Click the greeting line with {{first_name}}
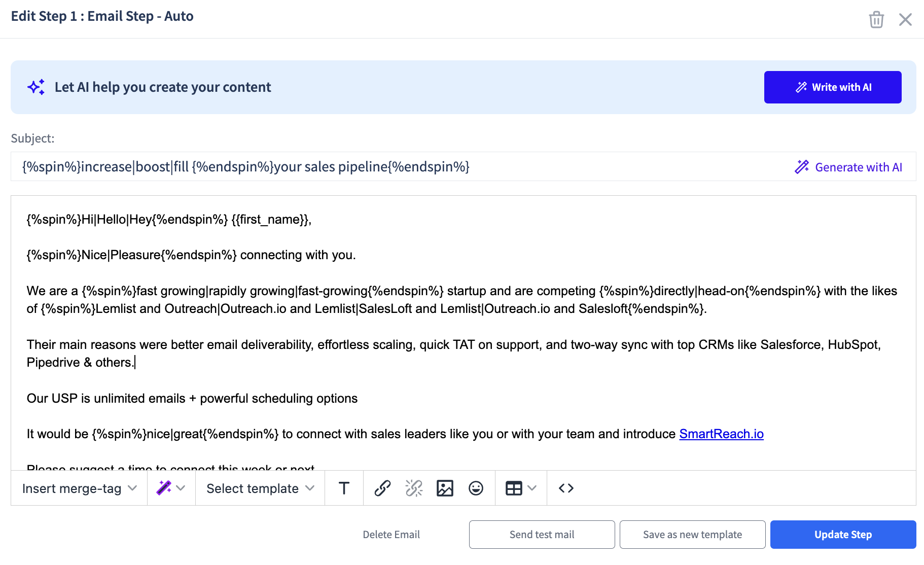924x565 pixels. click(169, 220)
